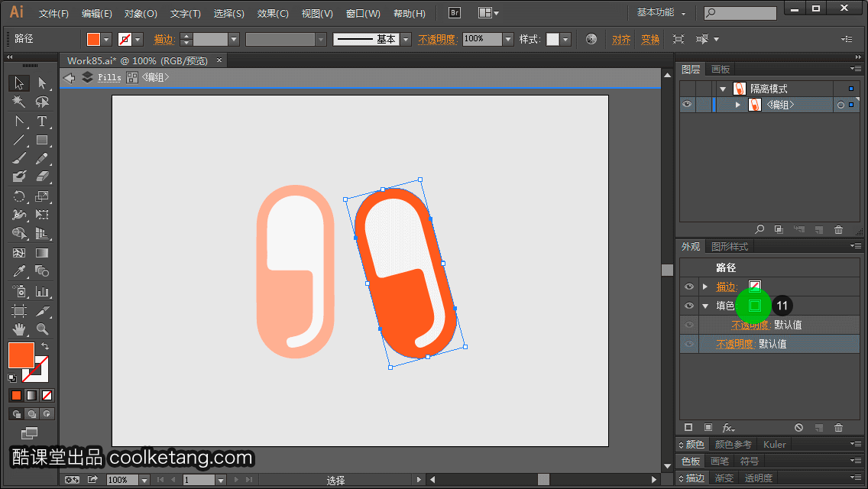Open 基本功能 workspace switcher
868x489 pixels.
tap(661, 13)
